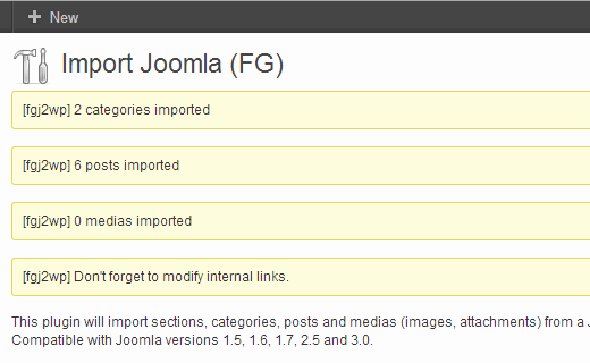Click the [fgj2wp] prefix in internal links notice
590x363 pixels.
click(47, 277)
